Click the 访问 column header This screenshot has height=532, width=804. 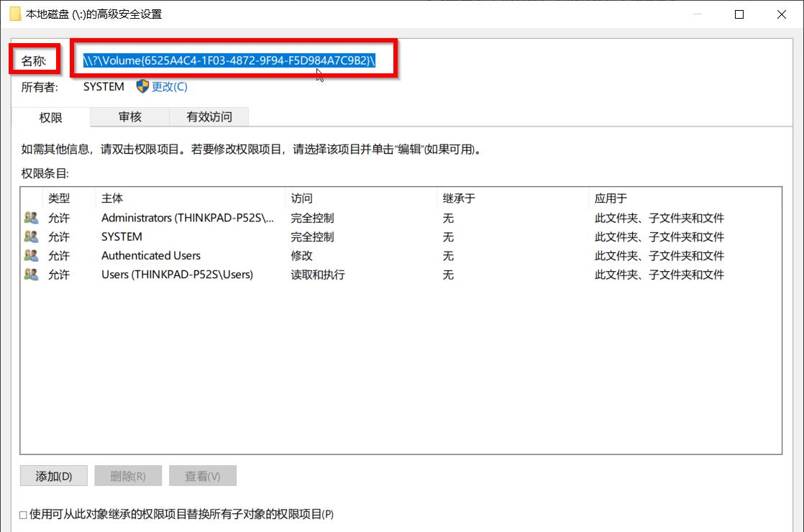click(361, 198)
